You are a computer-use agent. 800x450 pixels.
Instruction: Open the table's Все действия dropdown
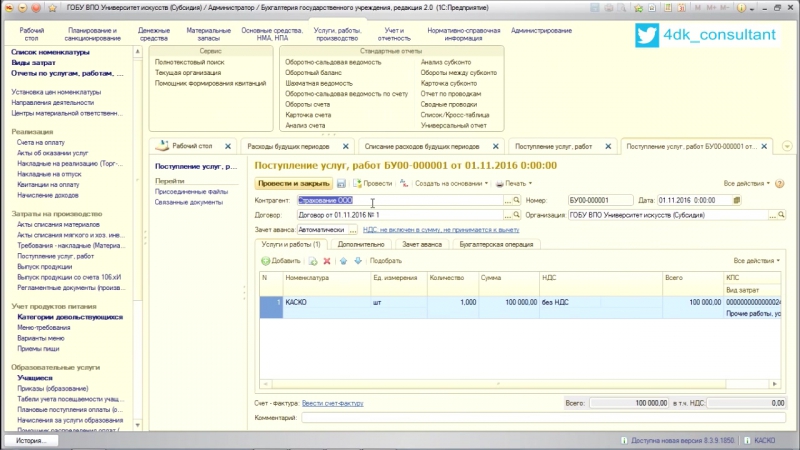(x=756, y=260)
